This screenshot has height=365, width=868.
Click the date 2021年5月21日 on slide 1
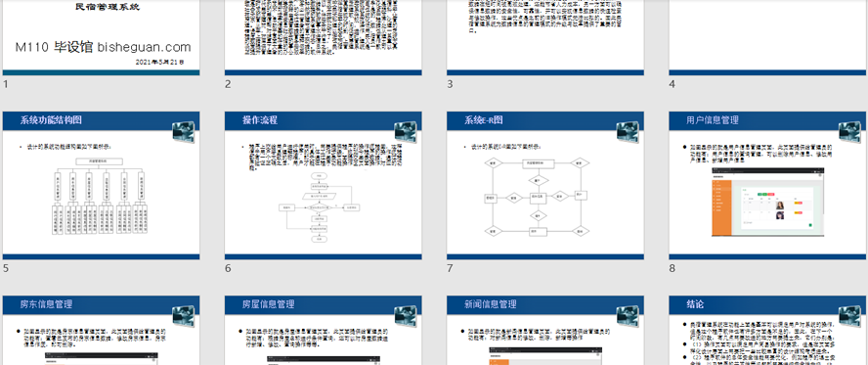(159, 62)
